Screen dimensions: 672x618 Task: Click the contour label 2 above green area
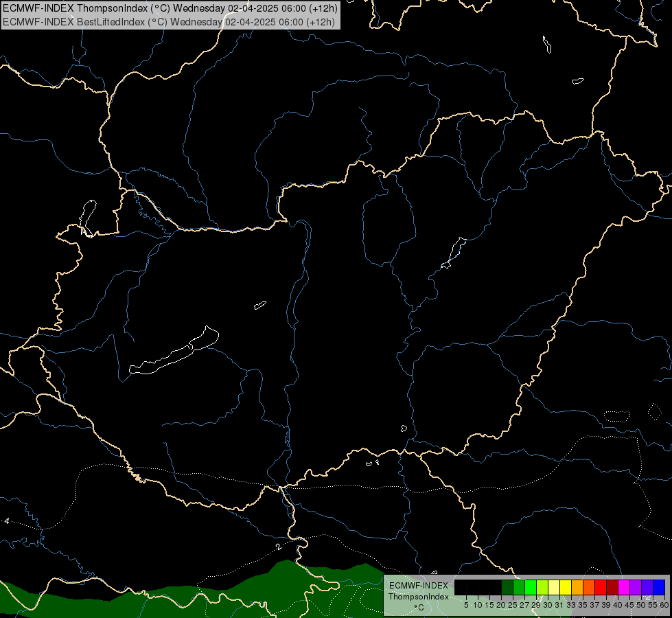tap(279, 547)
